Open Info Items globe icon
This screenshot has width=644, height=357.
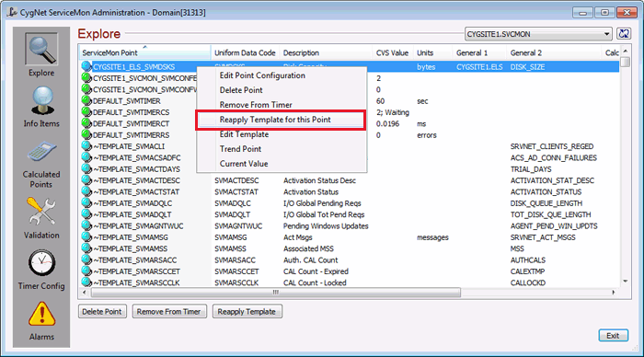(x=41, y=100)
